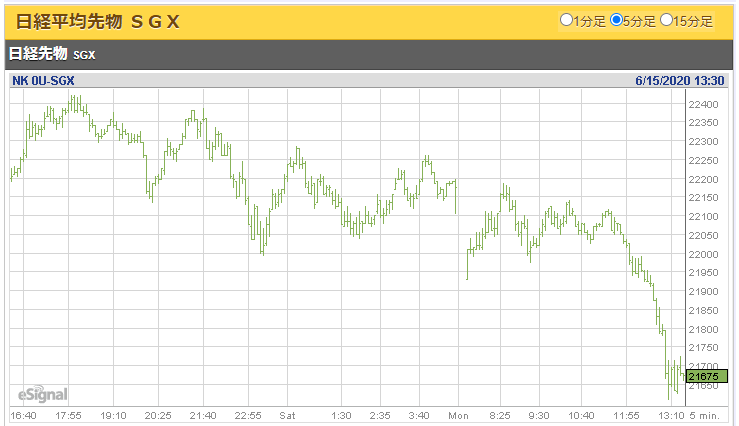Click the 16:40 time axis label
The height and width of the screenshot is (426, 739).
pos(24,415)
